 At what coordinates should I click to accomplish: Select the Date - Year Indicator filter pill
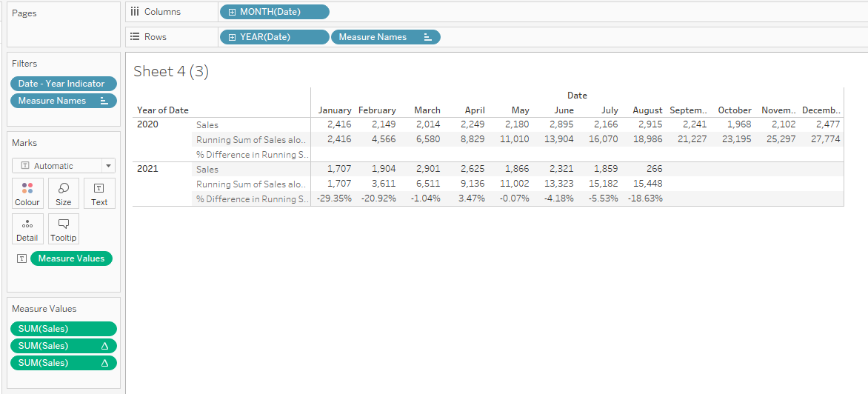[x=64, y=84]
